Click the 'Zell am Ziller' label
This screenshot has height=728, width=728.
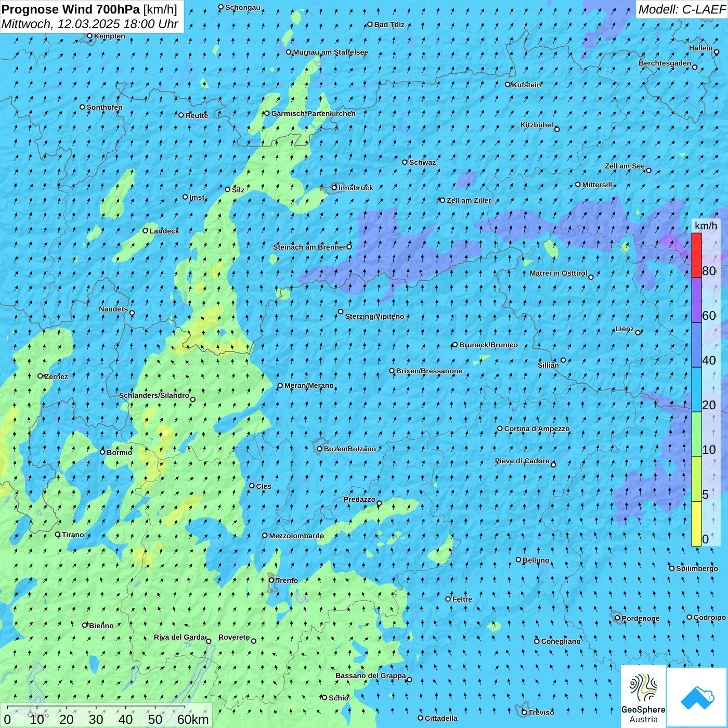(469, 200)
